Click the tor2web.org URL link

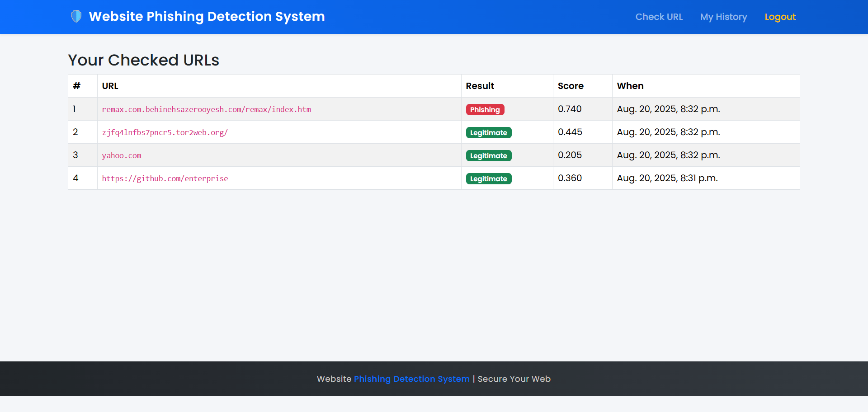[165, 132]
